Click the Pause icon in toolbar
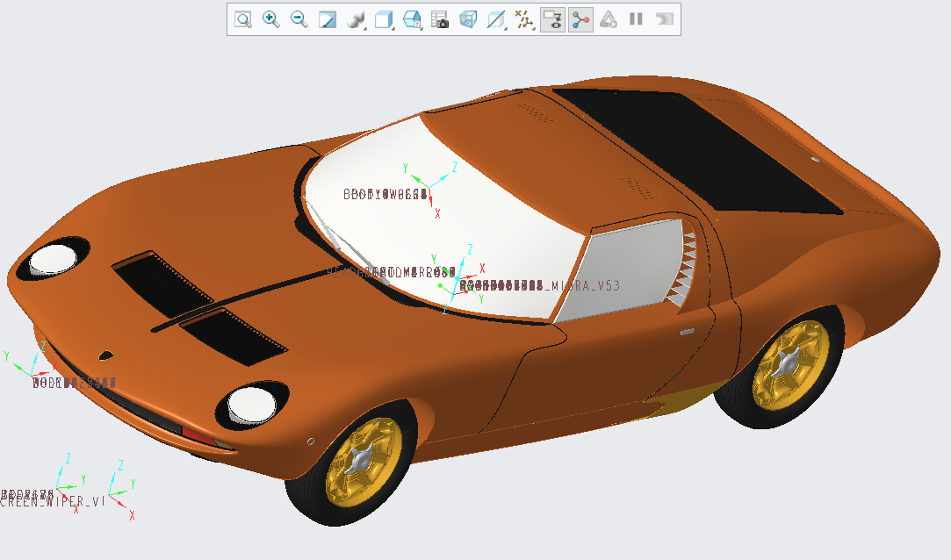The image size is (951, 560). pyautogui.click(x=636, y=19)
